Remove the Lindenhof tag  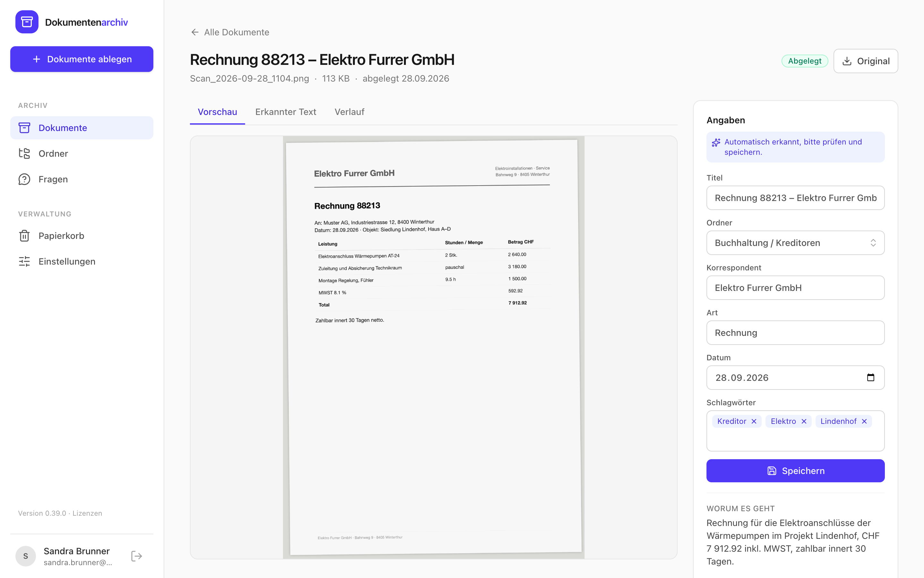point(864,421)
